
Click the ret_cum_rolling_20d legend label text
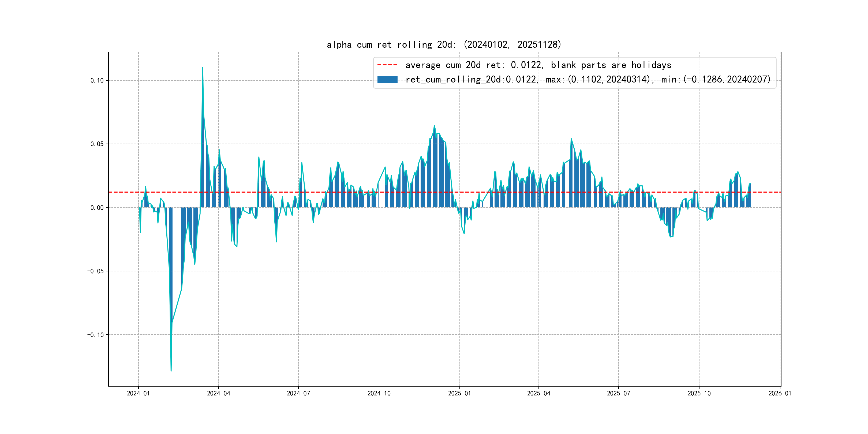(x=588, y=80)
